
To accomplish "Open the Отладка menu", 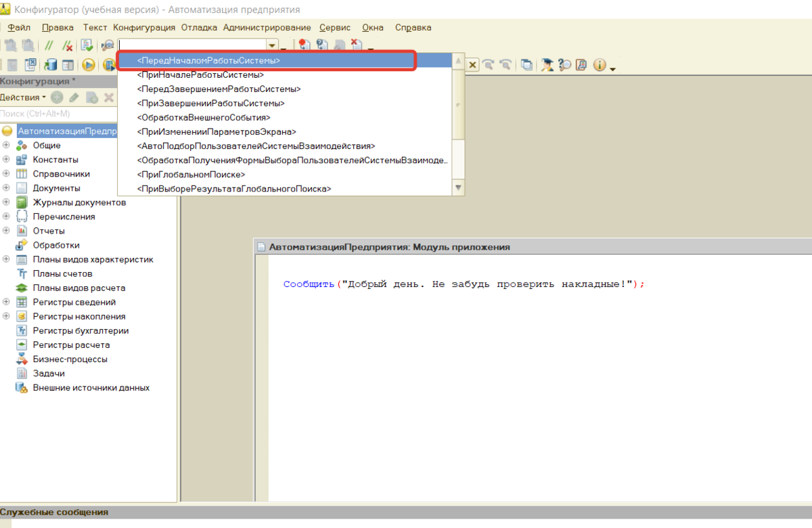I will [x=199, y=28].
